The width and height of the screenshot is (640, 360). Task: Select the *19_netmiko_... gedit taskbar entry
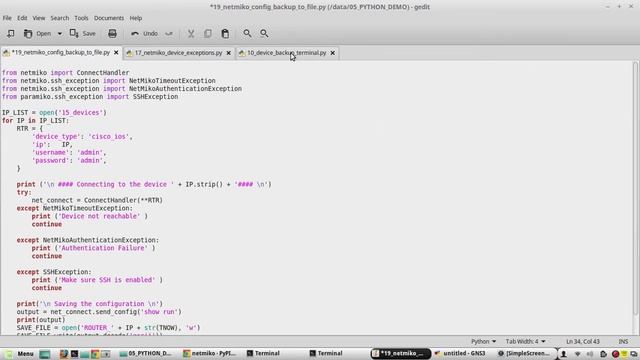tap(400, 353)
